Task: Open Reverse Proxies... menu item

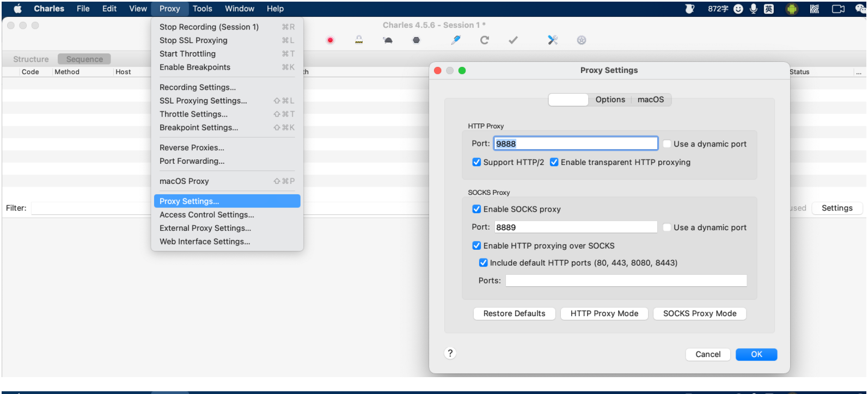Action: [x=227, y=147]
